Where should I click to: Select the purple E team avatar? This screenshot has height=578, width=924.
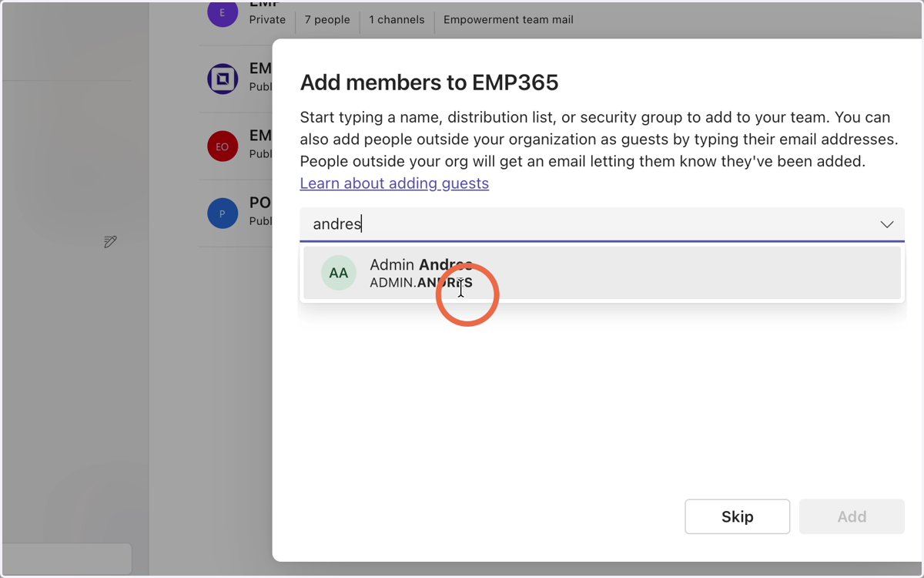(223, 13)
